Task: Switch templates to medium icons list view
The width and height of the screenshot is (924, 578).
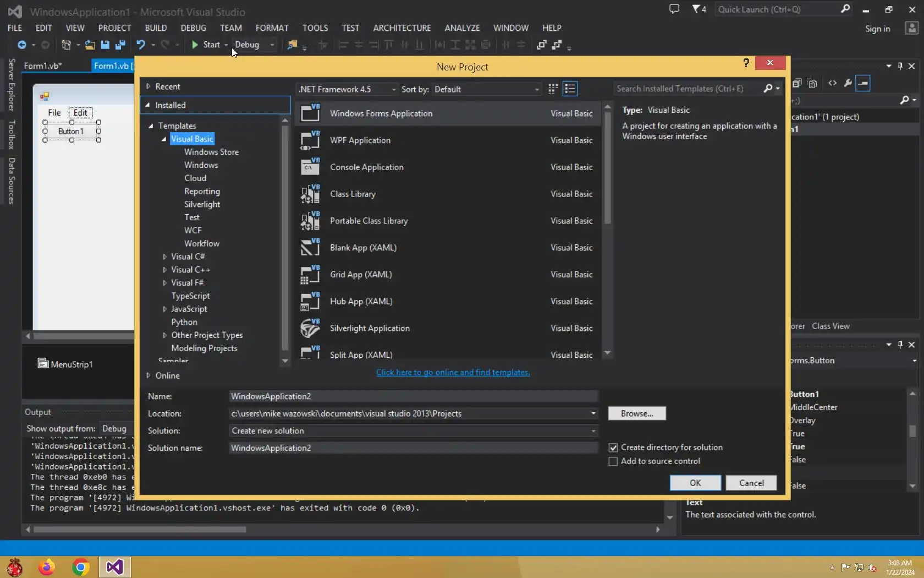Action: click(x=570, y=89)
